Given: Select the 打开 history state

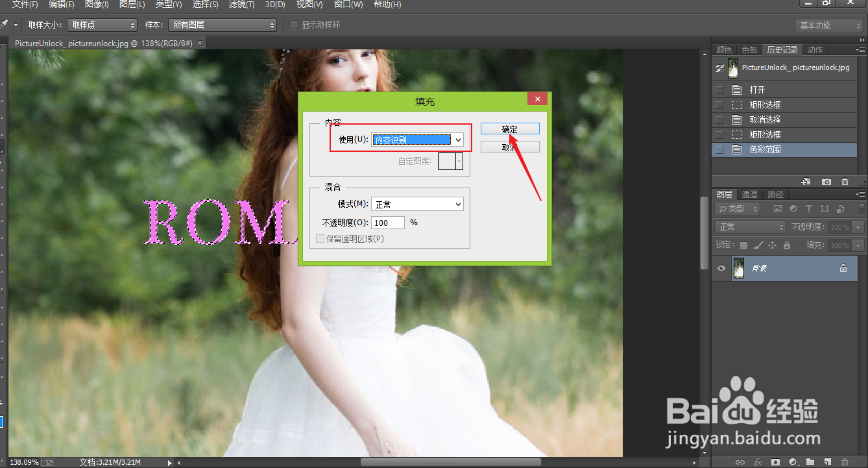Looking at the screenshot, I should 784,90.
